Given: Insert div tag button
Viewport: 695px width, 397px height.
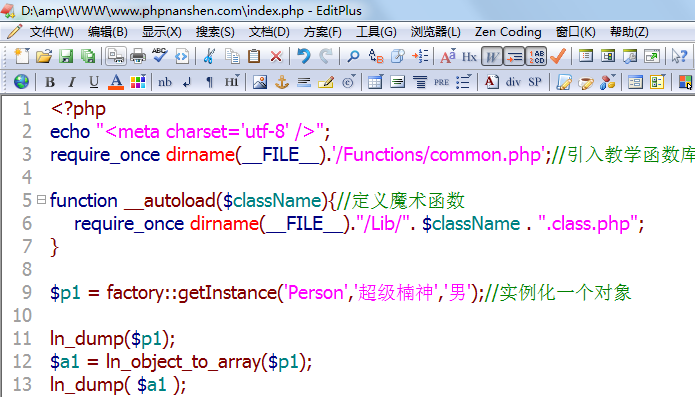Looking at the screenshot, I should 513,82.
